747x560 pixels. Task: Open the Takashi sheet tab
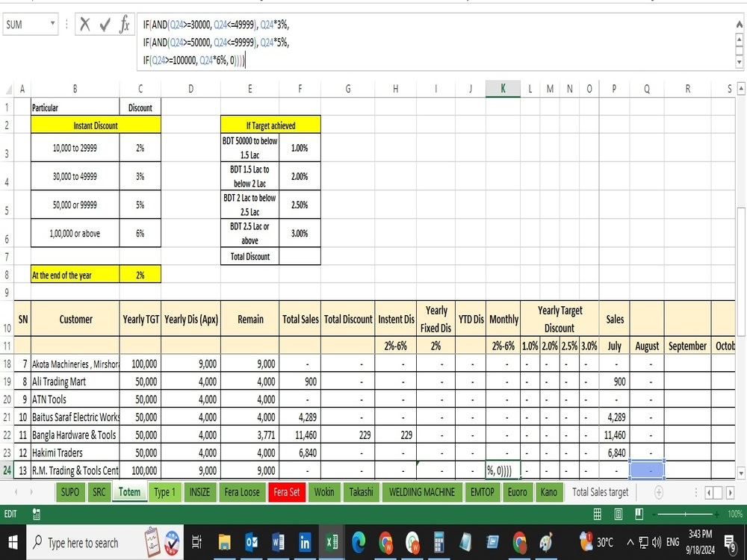tap(361, 492)
